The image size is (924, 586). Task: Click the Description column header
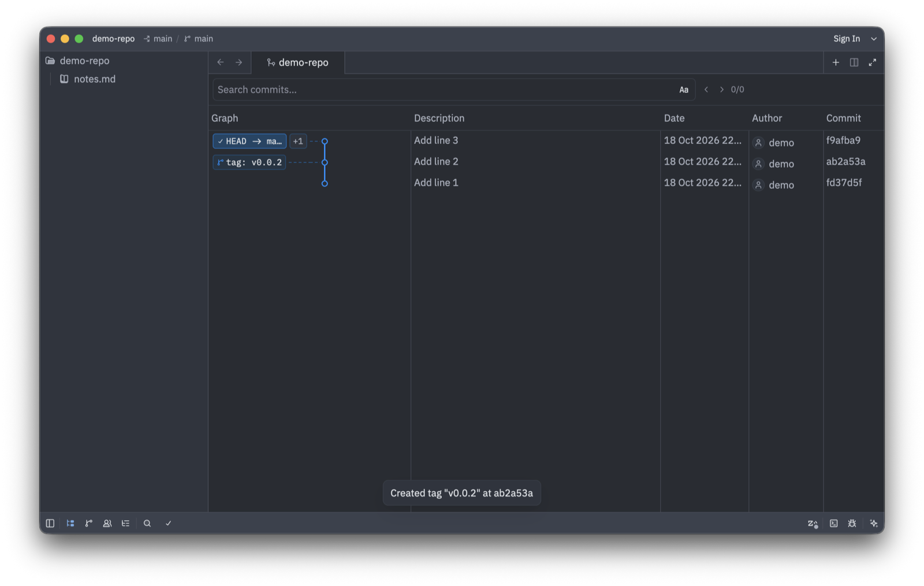point(439,118)
